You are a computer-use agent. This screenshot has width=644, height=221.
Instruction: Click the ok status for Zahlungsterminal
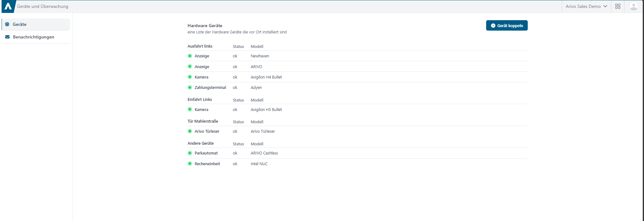pos(235,87)
